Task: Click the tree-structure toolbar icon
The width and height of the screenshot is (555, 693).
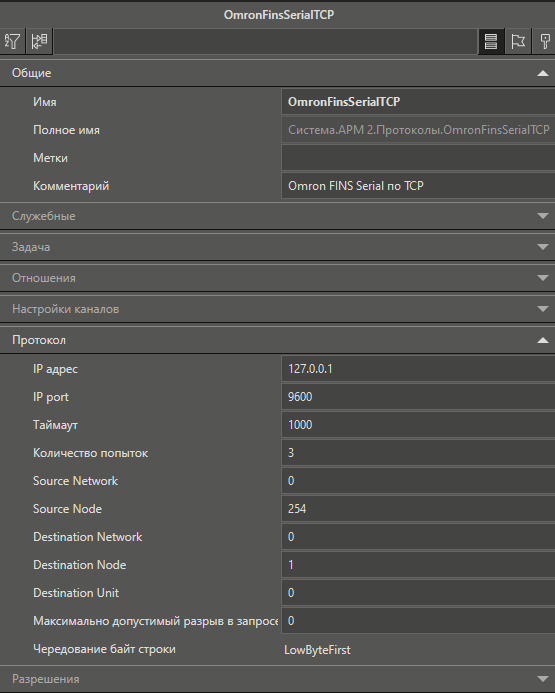Action: pyautogui.click(x=39, y=42)
